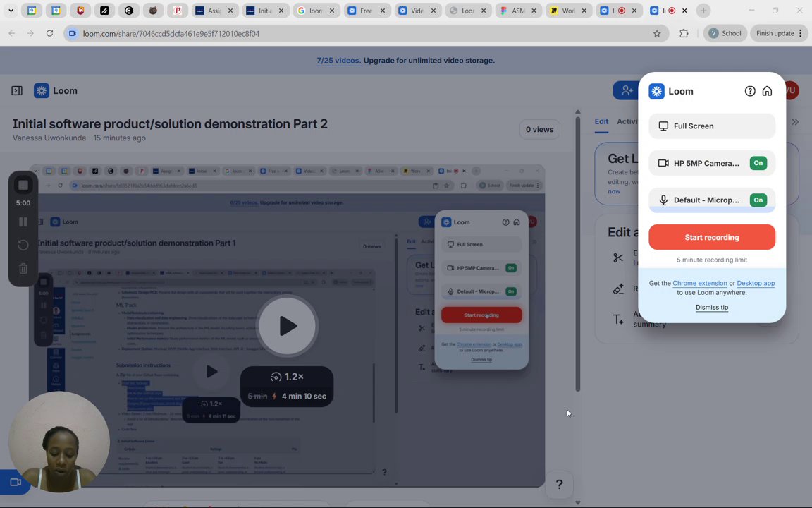Click the magic pen remove-filler icon
The width and height of the screenshot is (812, 508).
point(618,289)
